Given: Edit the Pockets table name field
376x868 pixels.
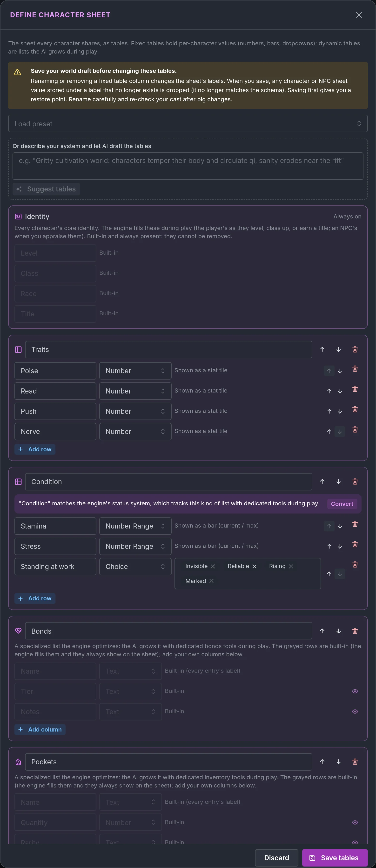Looking at the screenshot, I should click(168, 761).
